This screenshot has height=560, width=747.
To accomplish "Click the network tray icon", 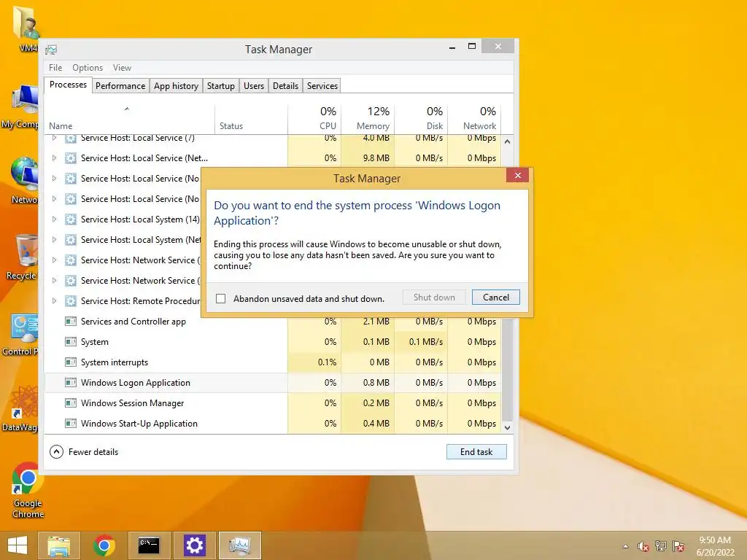I will tap(661, 546).
